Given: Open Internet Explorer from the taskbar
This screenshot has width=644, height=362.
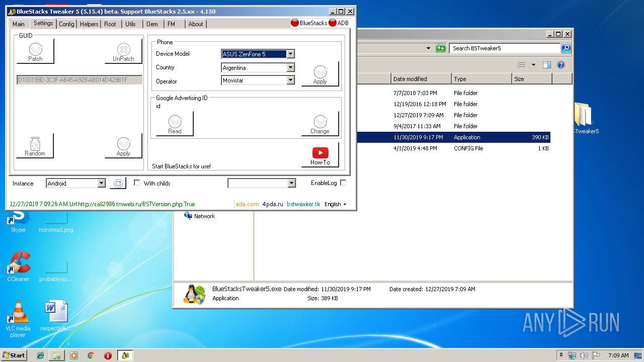Looking at the screenshot, I should coord(41,355).
